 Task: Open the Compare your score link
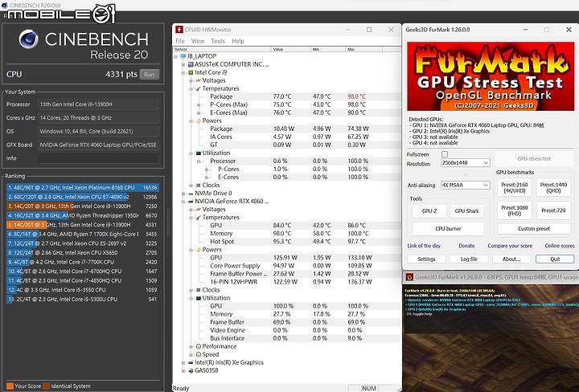click(510, 246)
